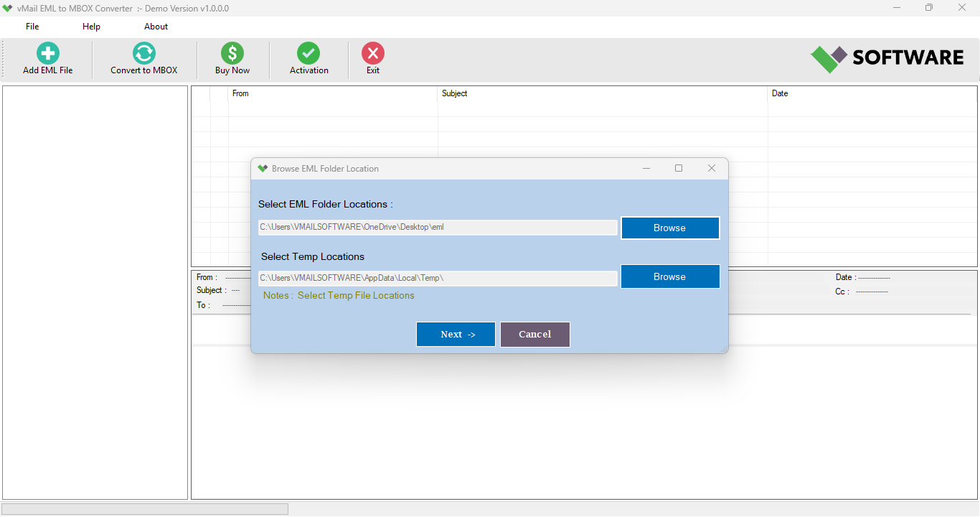This screenshot has width=980, height=517.
Task: Cancel the Browse EML Folder dialog
Action: (535, 334)
